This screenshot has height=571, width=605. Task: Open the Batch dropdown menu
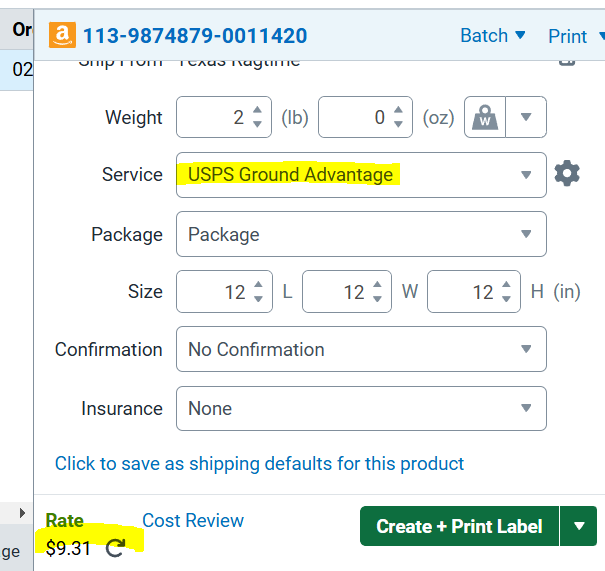[x=493, y=36]
